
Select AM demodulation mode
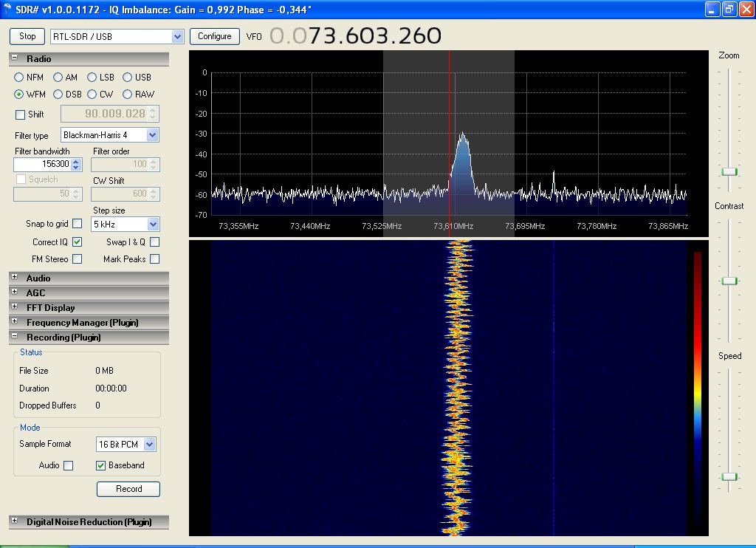(58, 77)
